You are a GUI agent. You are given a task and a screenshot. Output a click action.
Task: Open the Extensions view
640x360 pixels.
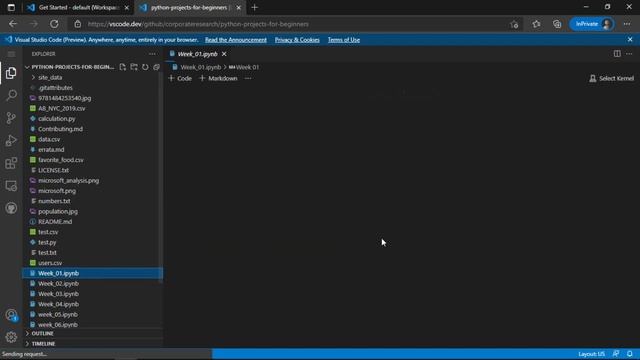coord(11,163)
